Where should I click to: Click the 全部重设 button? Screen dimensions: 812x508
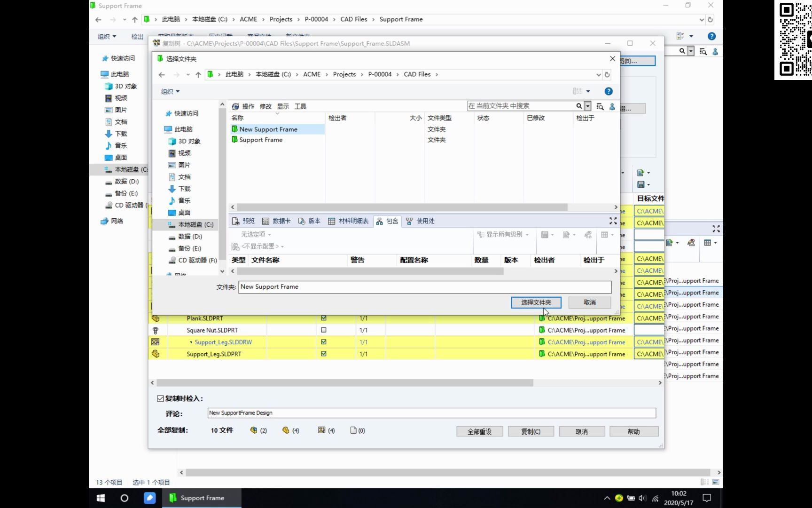click(x=479, y=431)
